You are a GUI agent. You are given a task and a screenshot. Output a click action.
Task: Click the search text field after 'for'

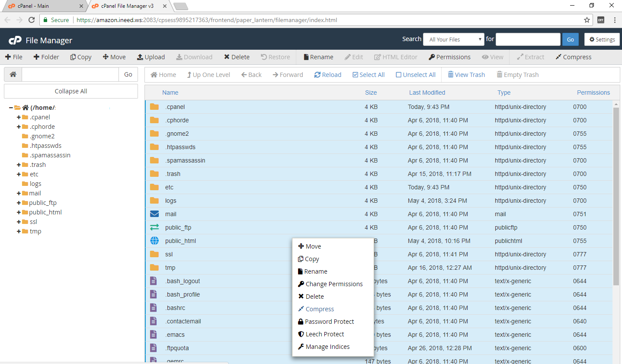click(x=528, y=39)
